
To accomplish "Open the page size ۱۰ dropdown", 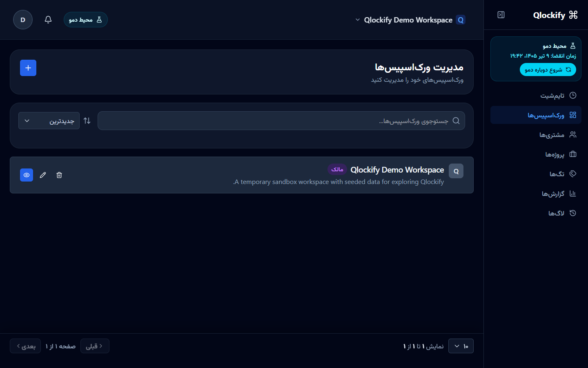I will click(x=461, y=346).
